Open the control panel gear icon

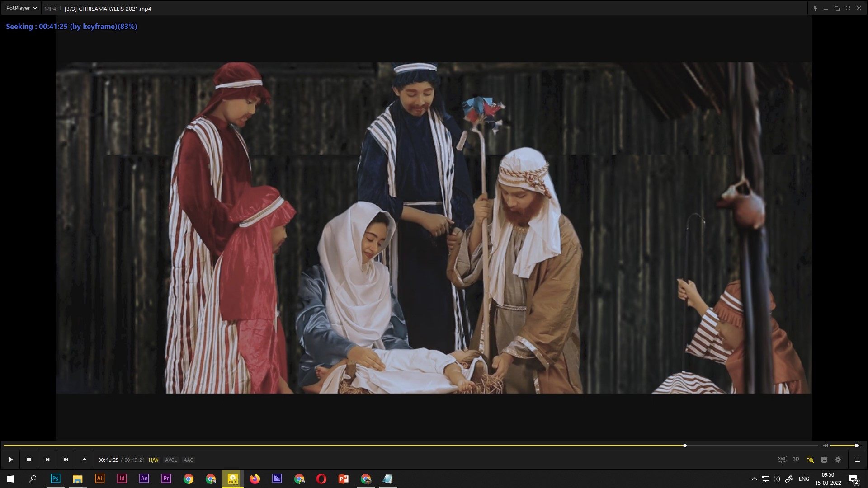[838, 460]
